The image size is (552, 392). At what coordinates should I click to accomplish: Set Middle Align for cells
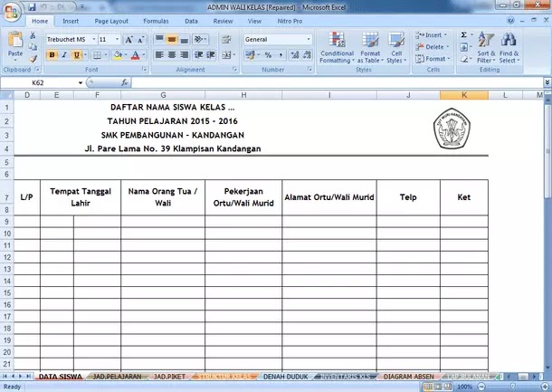172,39
